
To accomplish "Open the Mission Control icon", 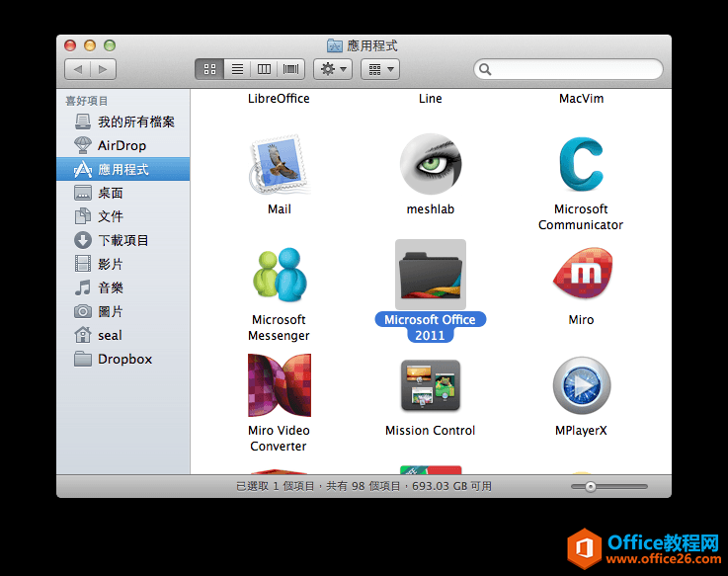I will click(x=430, y=385).
